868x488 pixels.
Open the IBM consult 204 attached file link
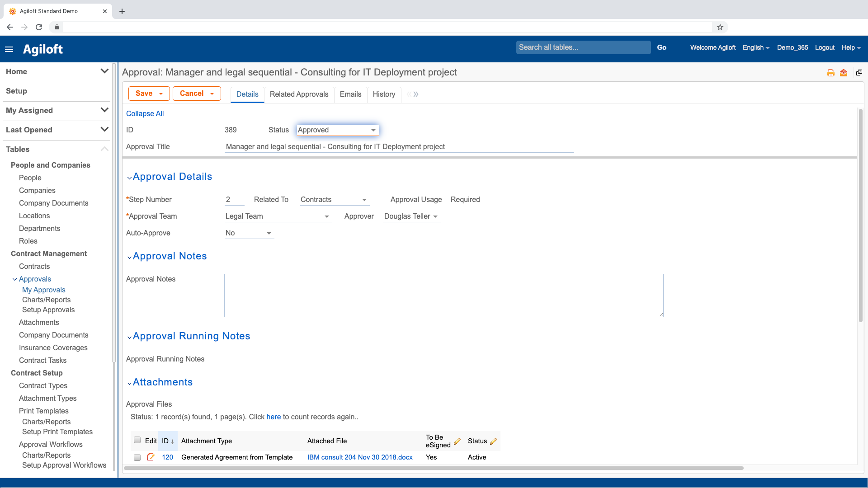point(359,457)
